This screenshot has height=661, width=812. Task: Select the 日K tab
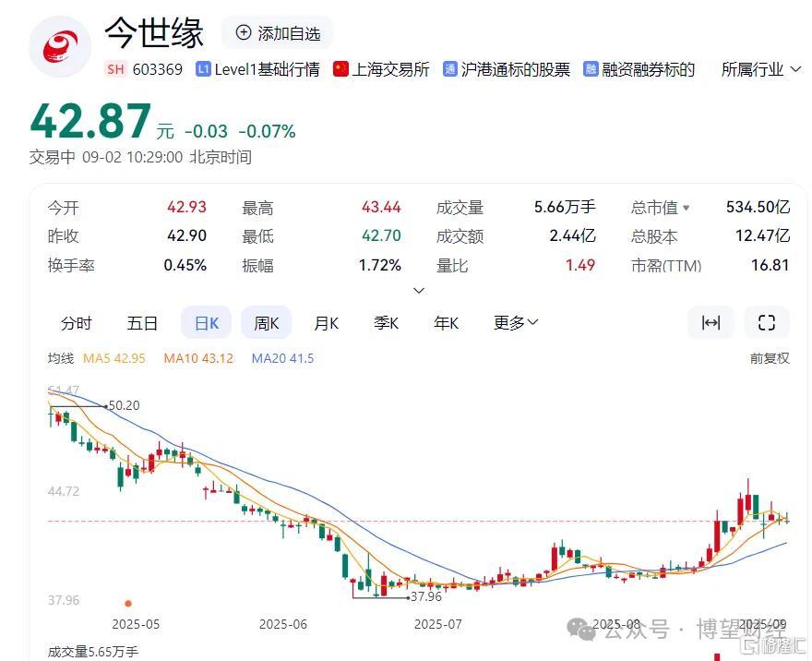point(206,323)
